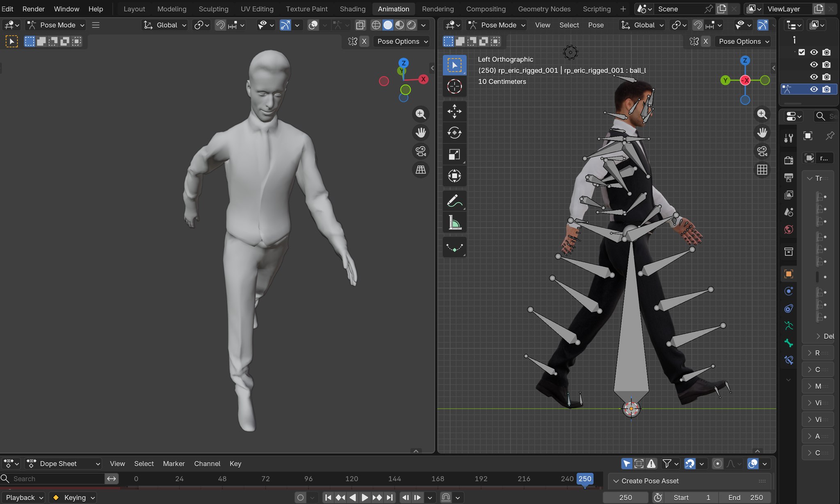Image resolution: width=840 pixels, height=504 pixels.
Task: Switch perspective/orthographic in left viewport
Action: coord(420,170)
